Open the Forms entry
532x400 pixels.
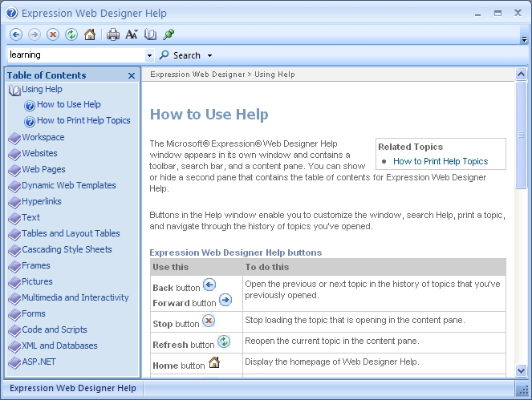[34, 313]
